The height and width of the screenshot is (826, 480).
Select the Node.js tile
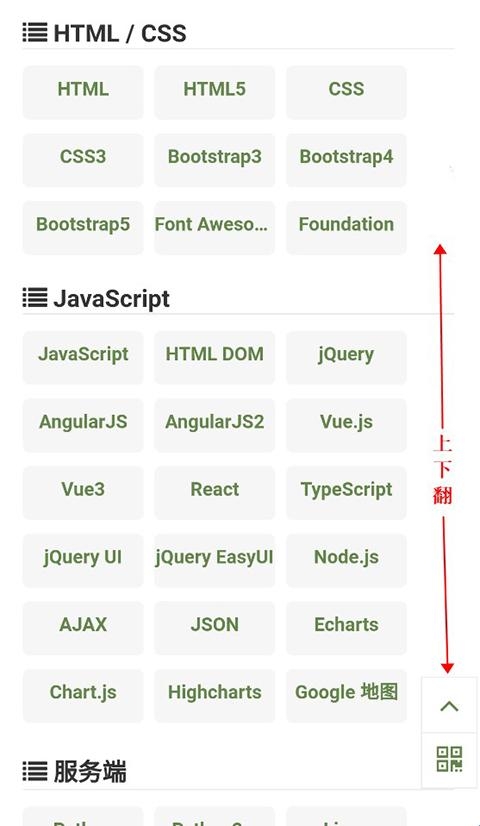(x=346, y=560)
